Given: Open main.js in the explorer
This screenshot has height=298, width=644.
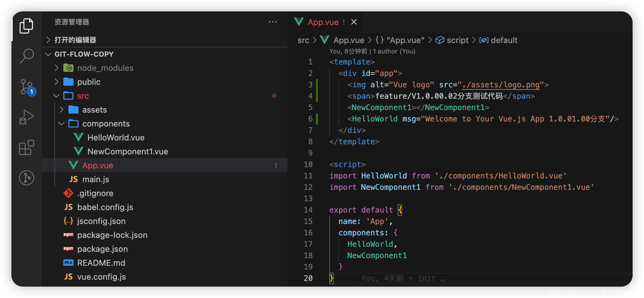Looking at the screenshot, I should [x=96, y=179].
